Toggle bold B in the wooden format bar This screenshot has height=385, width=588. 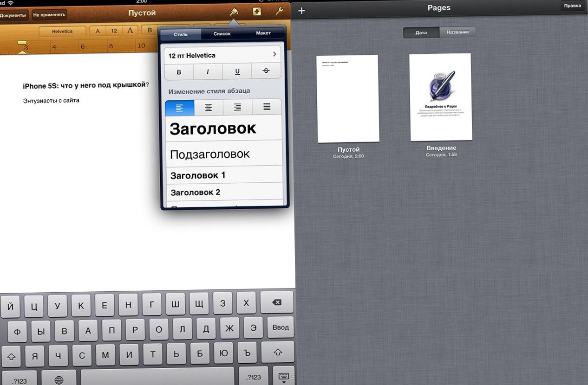pos(150,31)
